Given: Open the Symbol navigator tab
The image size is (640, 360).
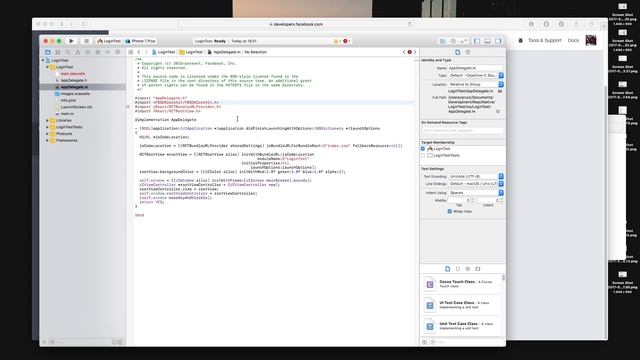Looking at the screenshot, I should point(58,52).
